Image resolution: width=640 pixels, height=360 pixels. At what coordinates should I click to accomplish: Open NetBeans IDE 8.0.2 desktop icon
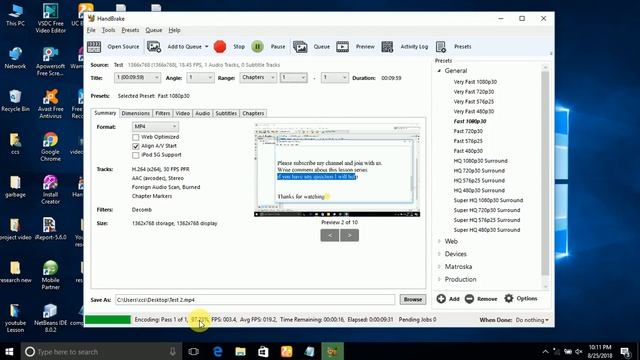(x=51, y=318)
